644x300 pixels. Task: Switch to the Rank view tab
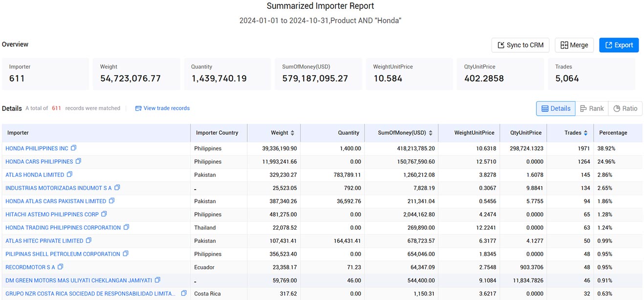click(592, 108)
